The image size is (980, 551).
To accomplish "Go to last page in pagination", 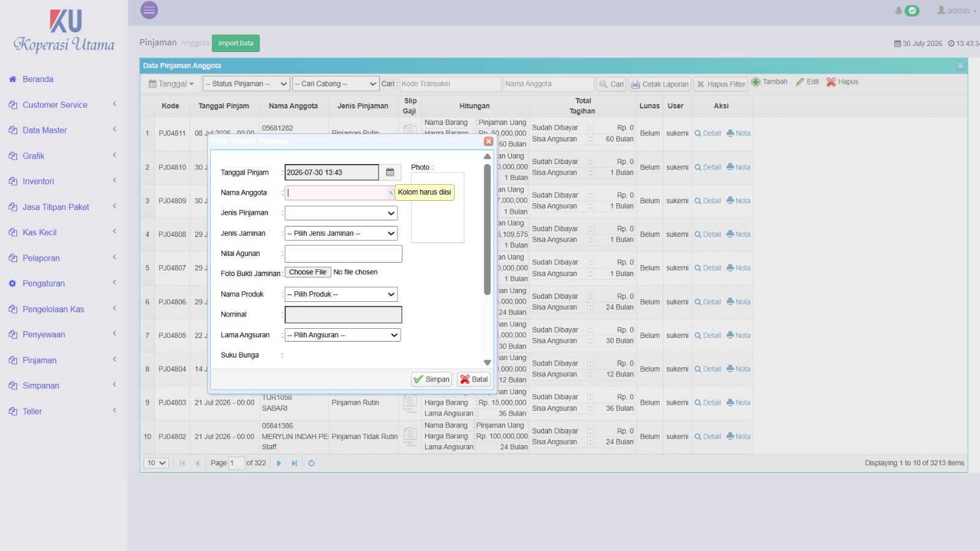I will click(x=295, y=463).
